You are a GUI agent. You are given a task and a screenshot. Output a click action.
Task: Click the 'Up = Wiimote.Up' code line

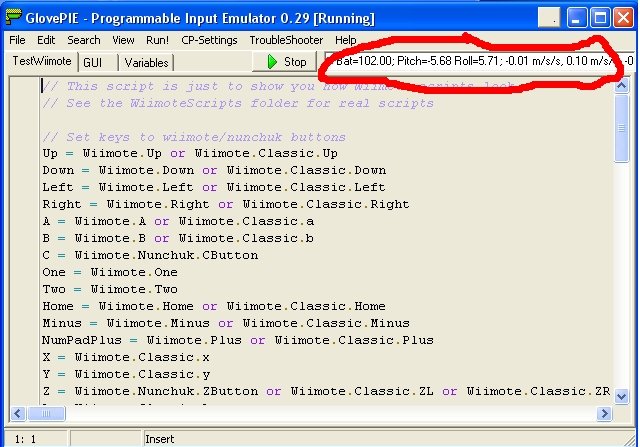(x=190, y=153)
